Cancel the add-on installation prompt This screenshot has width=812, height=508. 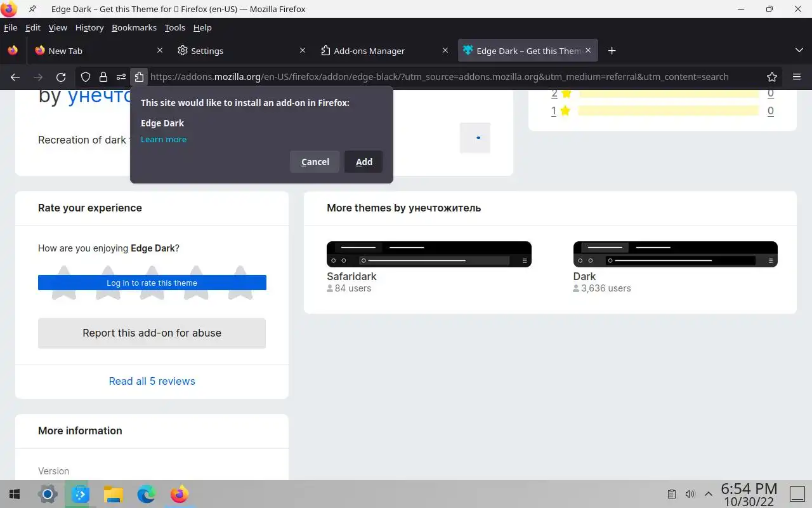point(315,162)
